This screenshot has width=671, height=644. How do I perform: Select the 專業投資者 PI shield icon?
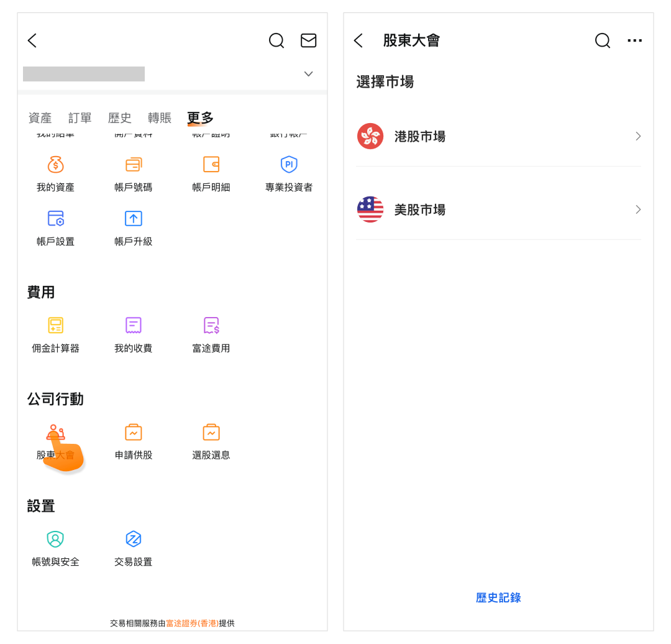click(x=289, y=165)
